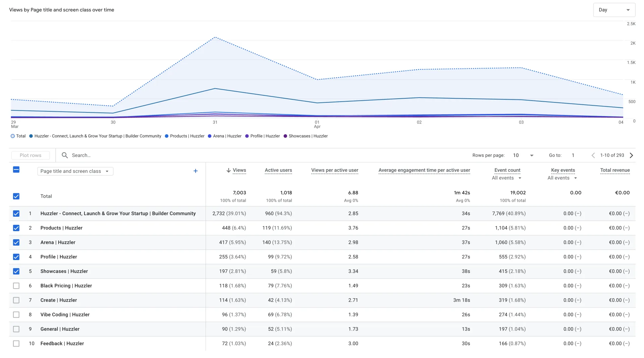Click the '7,003' total views value
644x358 pixels.
(239, 193)
